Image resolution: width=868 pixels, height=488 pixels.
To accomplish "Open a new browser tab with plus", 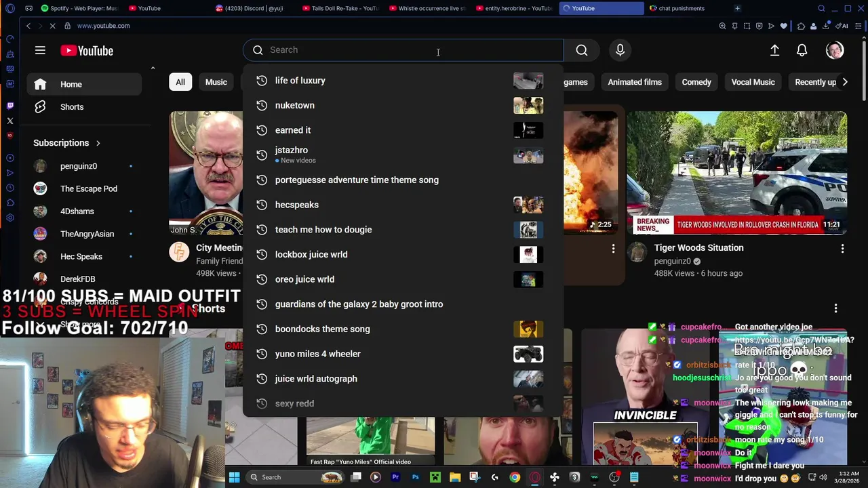I will tap(737, 8).
